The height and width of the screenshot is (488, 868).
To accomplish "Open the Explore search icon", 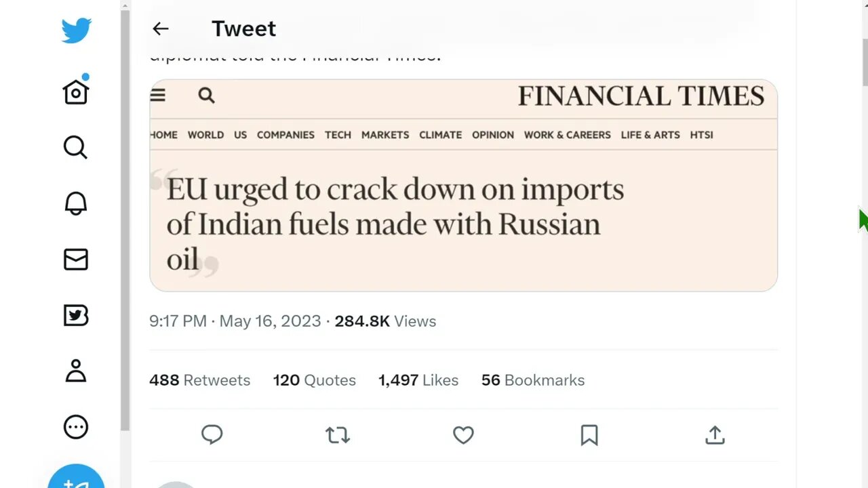I will [x=76, y=147].
